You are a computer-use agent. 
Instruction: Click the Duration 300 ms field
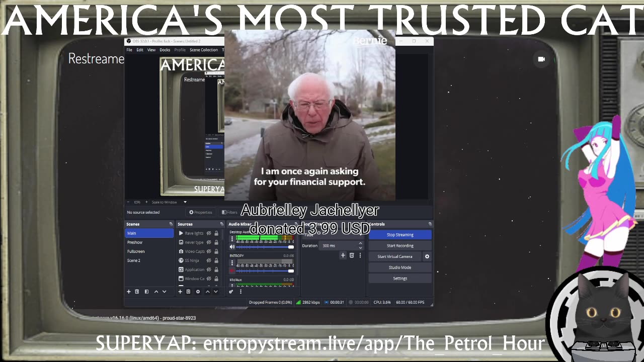point(342,246)
